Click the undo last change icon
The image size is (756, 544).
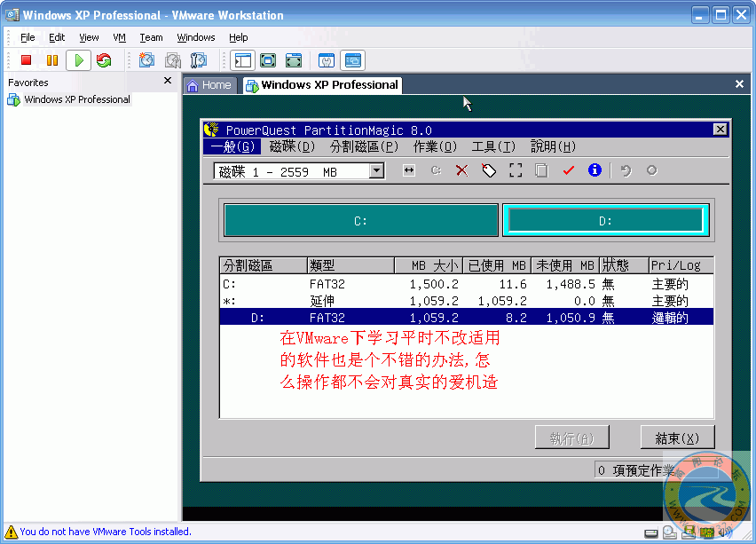pos(626,170)
